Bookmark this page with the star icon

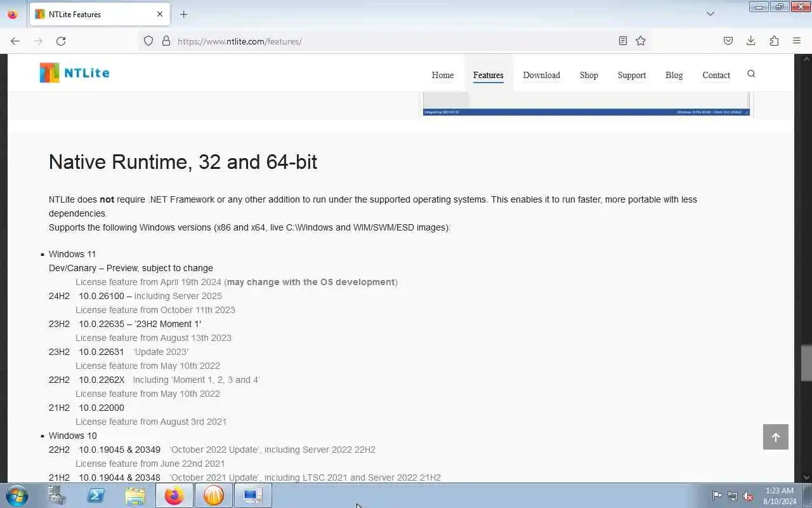(x=641, y=41)
